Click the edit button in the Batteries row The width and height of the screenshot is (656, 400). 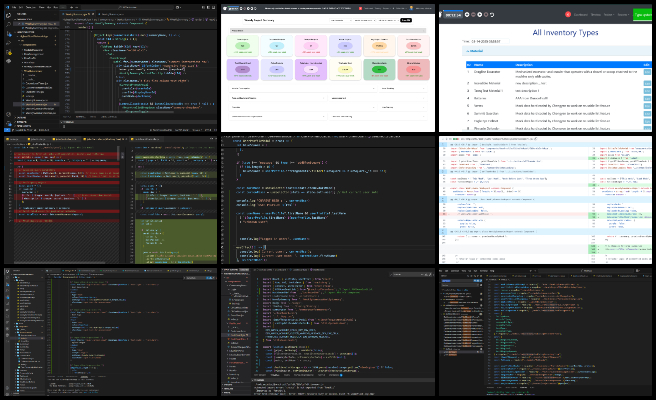click(647, 98)
